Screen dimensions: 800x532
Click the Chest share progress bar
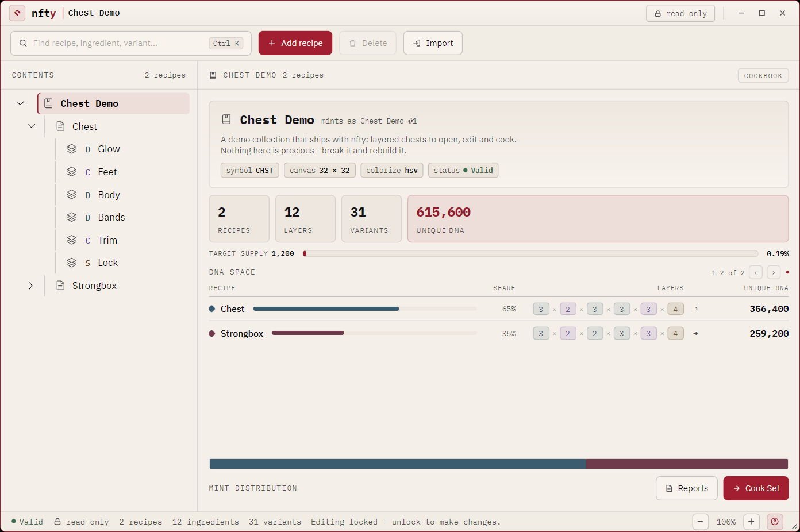(x=365, y=309)
